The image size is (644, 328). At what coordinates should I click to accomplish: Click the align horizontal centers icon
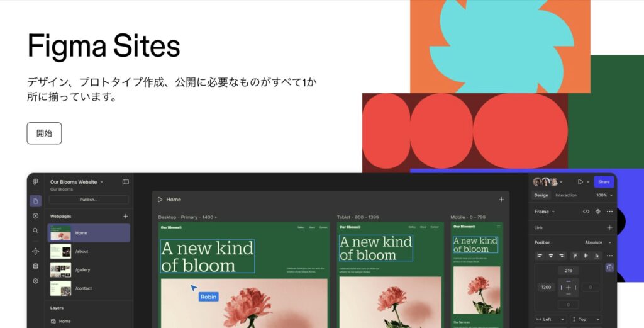(x=551, y=256)
